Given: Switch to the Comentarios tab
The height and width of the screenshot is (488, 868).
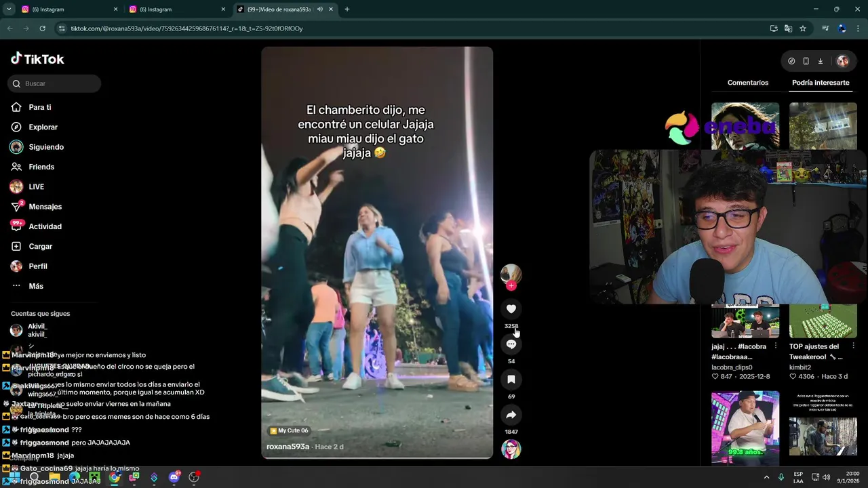Looking at the screenshot, I should [748, 83].
